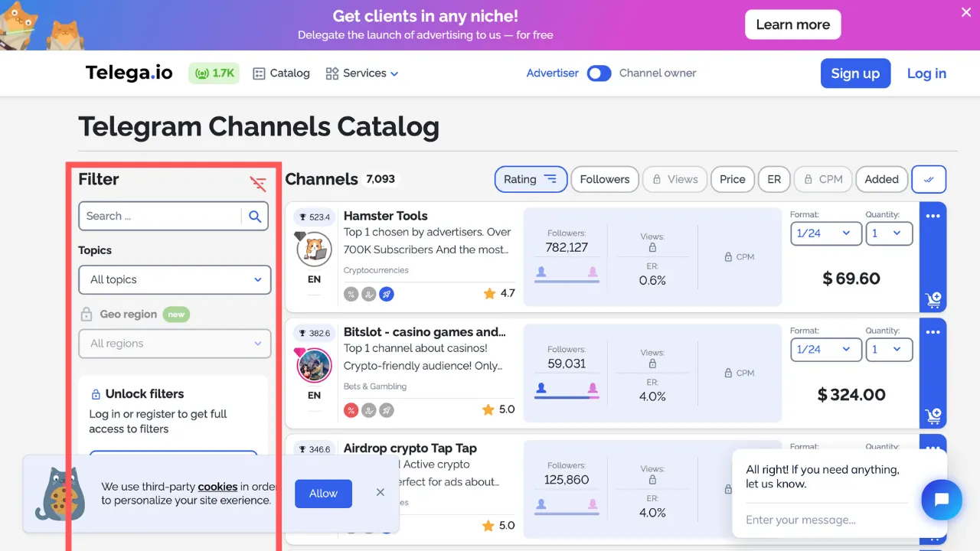Click Bitslot Views lock icon

click(652, 364)
